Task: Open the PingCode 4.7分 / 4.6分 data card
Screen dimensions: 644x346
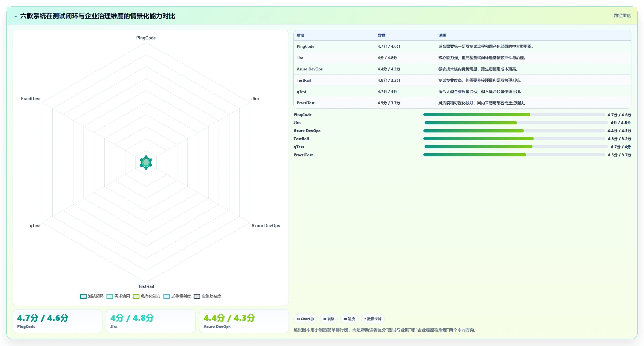Action: 58,321
